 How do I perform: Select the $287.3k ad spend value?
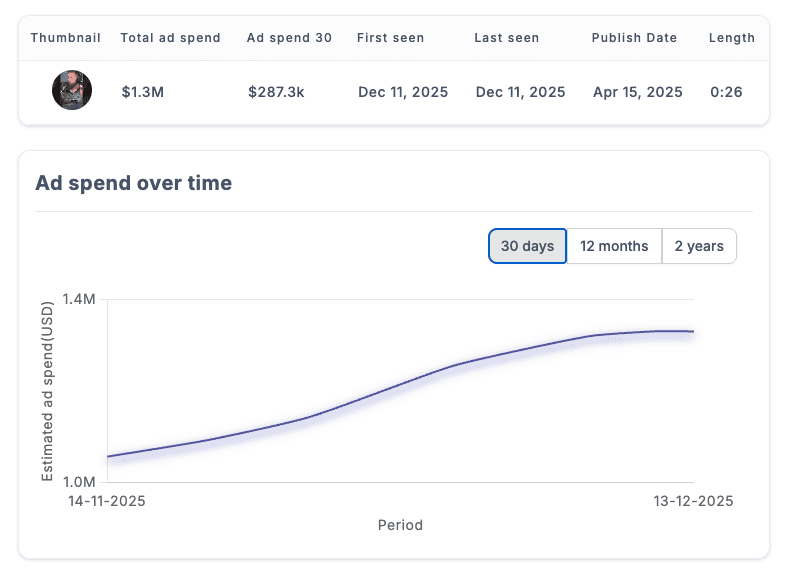(x=276, y=92)
